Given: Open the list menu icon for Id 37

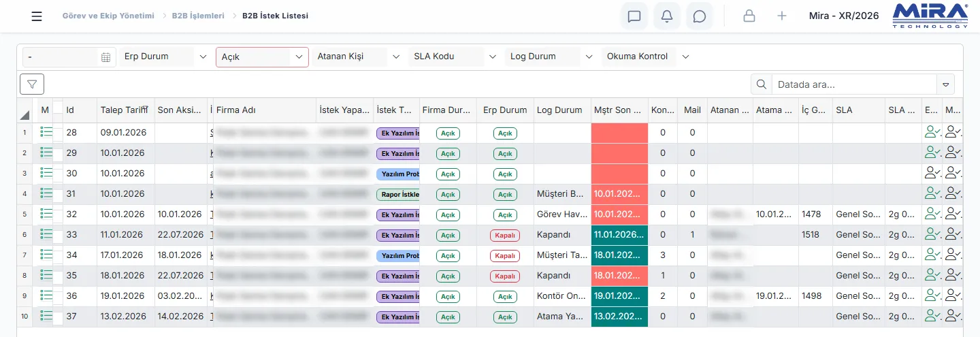Looking at the screenshot, I should 46,316.
